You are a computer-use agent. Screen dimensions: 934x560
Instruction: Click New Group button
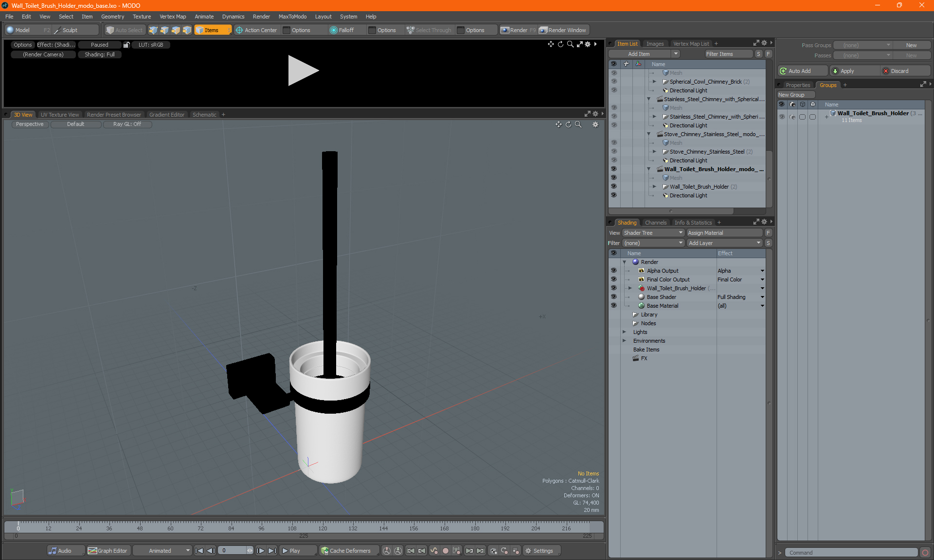(x=796, y=95)
